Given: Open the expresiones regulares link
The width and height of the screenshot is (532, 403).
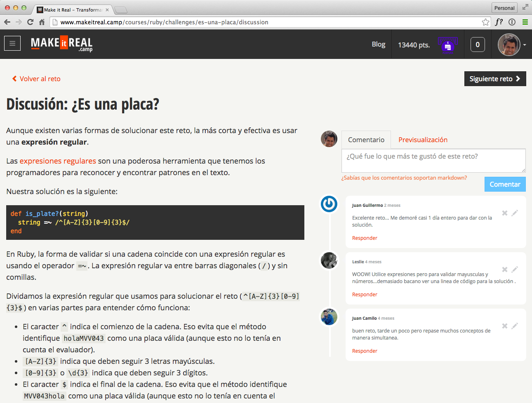Looking at the screenshot, I should pos(58,161).
